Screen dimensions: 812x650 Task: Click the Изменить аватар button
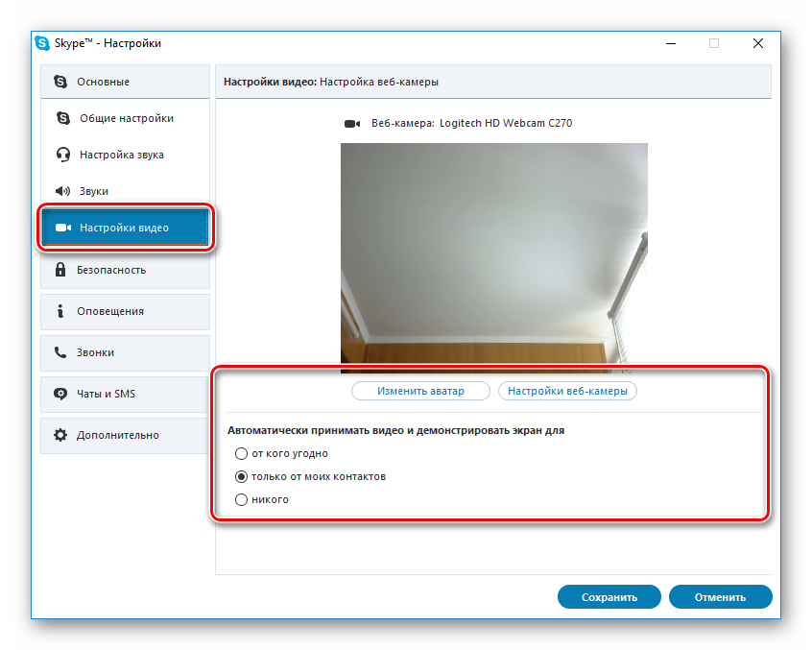click(420, 391)
